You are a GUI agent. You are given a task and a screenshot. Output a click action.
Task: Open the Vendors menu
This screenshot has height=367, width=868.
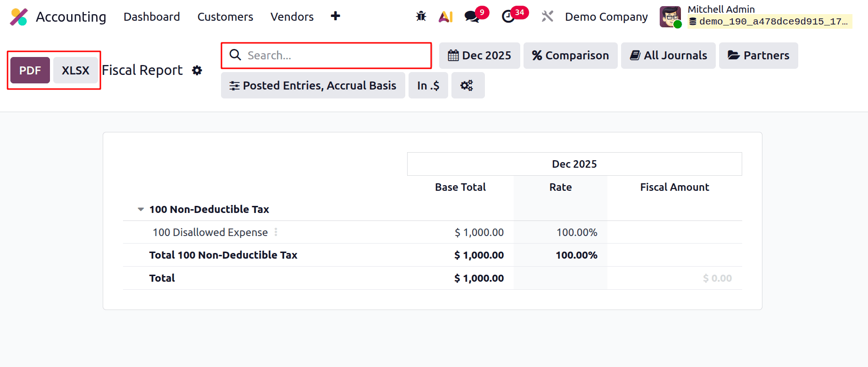(x=292, y=17)
